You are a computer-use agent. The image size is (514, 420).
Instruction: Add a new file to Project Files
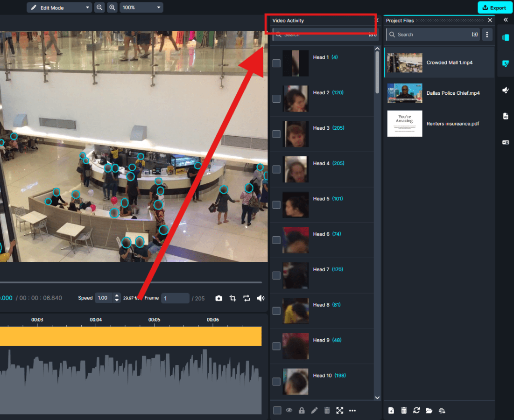tap(391, 410)
